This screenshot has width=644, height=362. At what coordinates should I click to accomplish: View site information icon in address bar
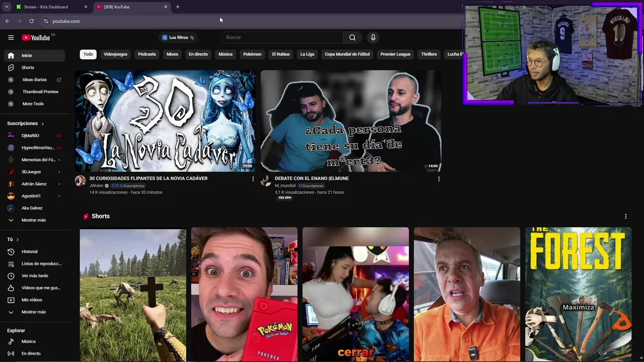click(x=46, y=21)
